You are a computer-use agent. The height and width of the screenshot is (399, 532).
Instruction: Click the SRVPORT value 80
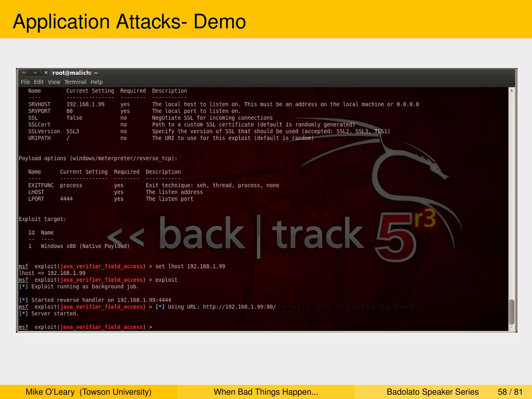click(x=70, y=111)
